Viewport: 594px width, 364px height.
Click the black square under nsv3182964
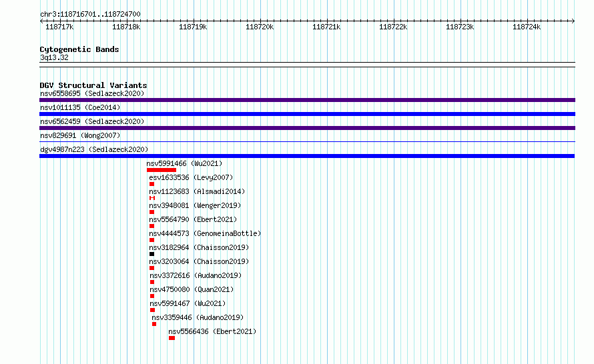(x=152, y=254)
